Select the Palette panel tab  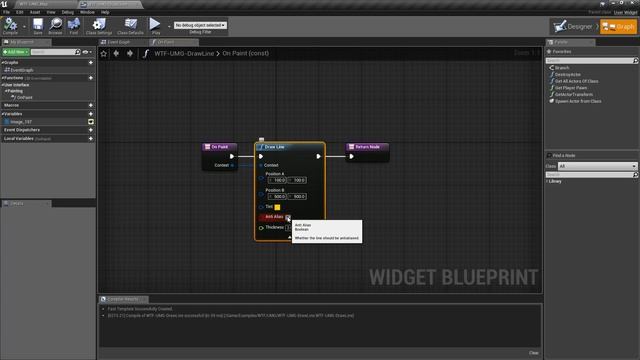(x=561, y=42)
